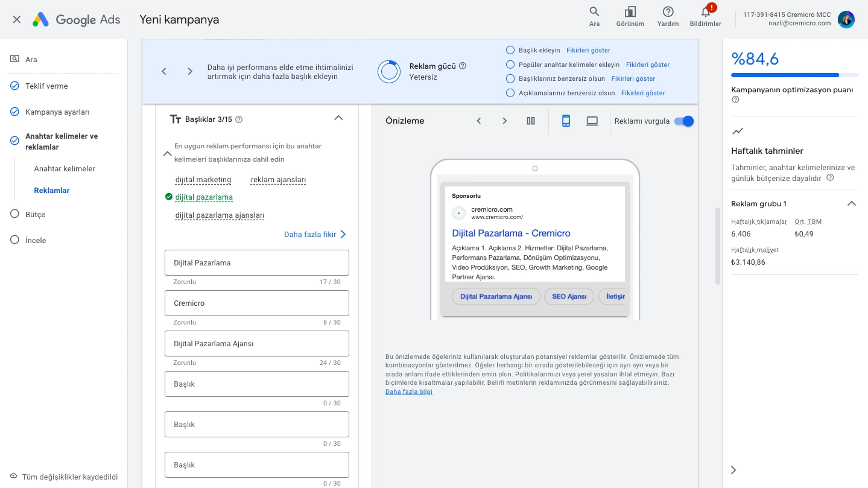Click optimization score help icon

pos(735,100)
